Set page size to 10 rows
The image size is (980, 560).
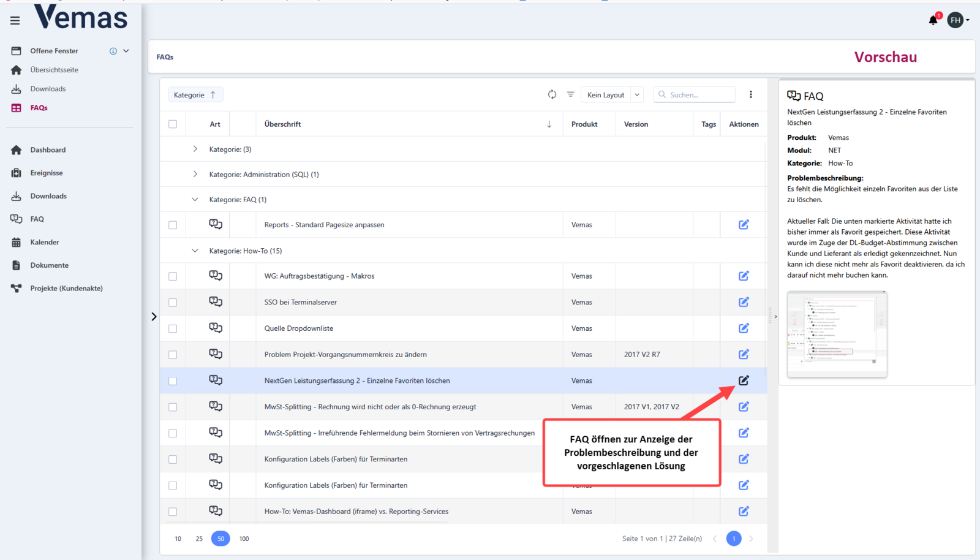tap(178, 539)
